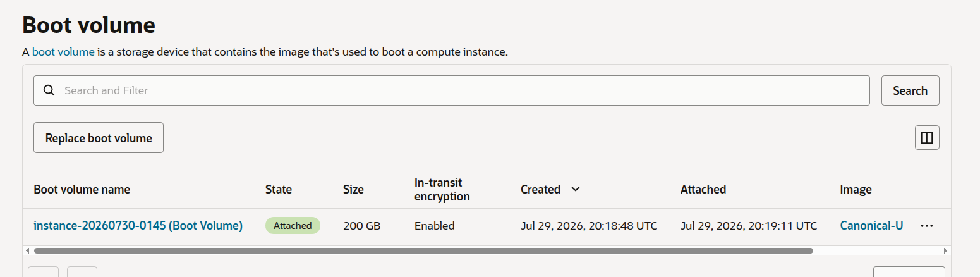Open the instance-20260730-0145 (Boot Volume) link
This screenshot has height=277, width=980.
point(138,226)
